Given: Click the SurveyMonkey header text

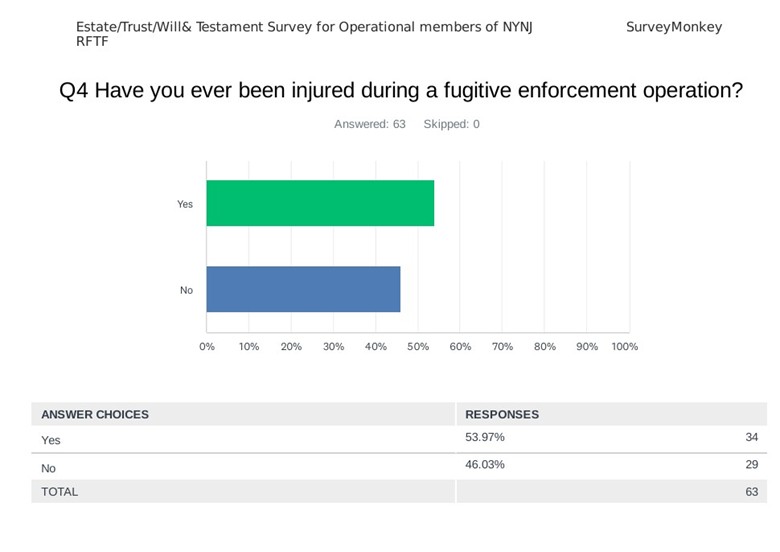Looking at the screenshot, I should pyautogui.click(x=673, y=27).
